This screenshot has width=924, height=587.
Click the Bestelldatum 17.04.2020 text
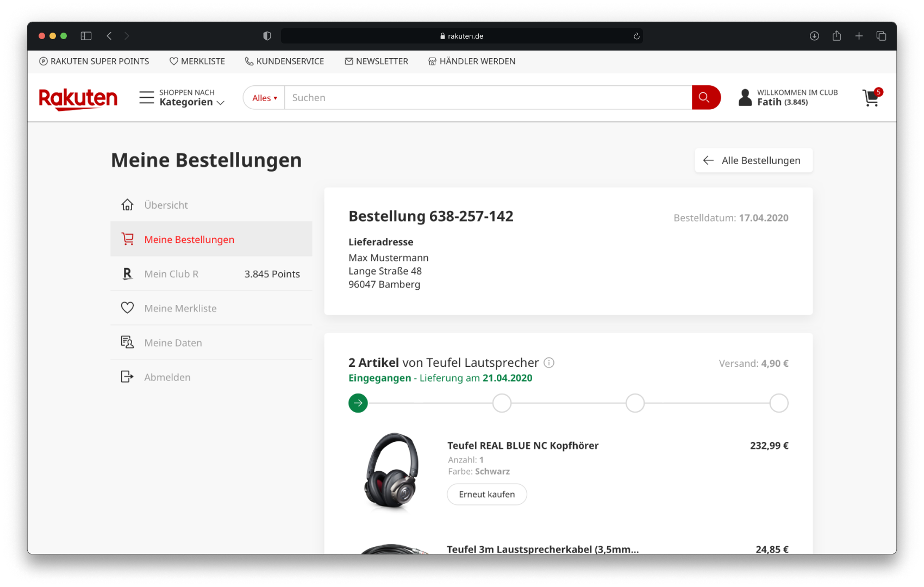tap(731, 218)
